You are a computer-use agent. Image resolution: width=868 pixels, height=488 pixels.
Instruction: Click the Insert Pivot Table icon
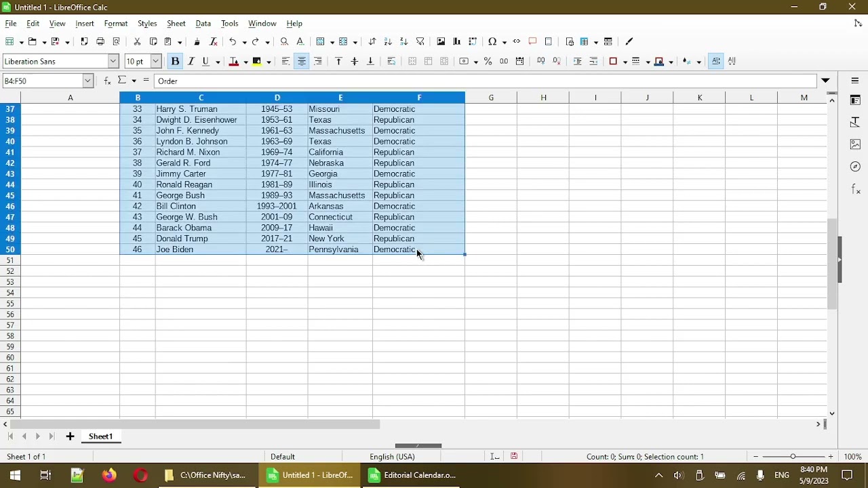tap(473, 41)
